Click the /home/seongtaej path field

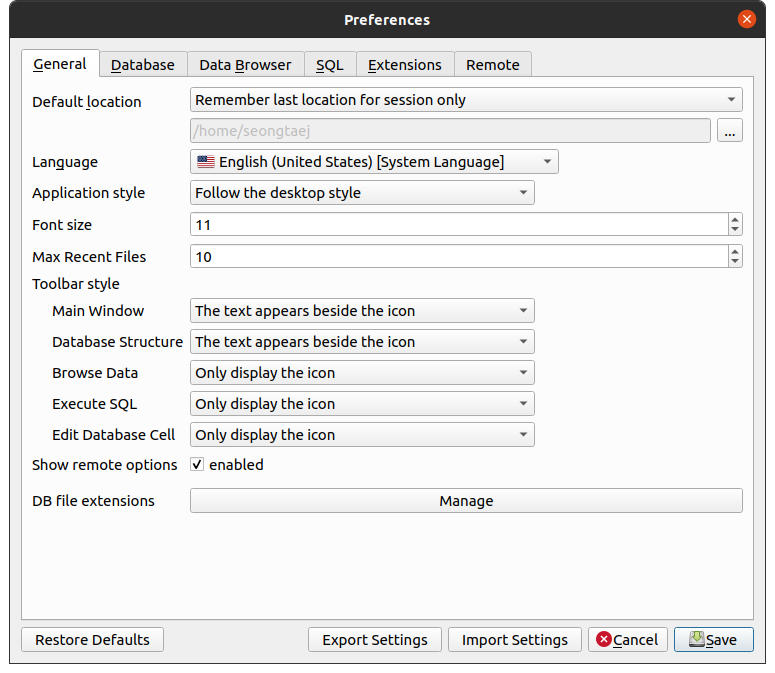(x=450, y=131)
